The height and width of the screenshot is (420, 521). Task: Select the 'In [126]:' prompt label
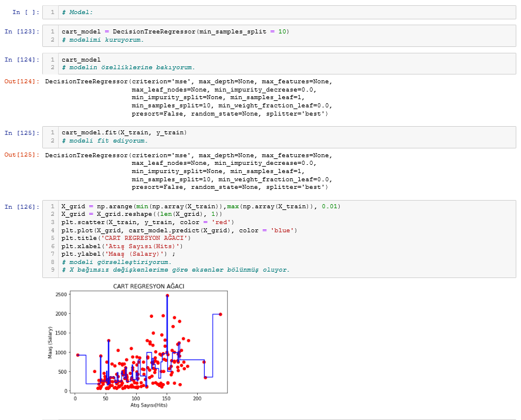(22, 207)
